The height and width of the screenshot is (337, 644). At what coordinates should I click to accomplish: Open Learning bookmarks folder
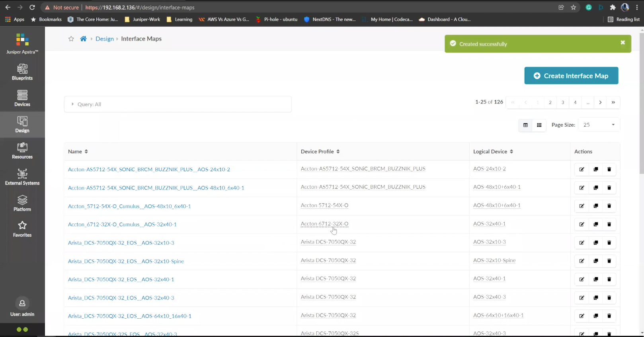[180, 19]
